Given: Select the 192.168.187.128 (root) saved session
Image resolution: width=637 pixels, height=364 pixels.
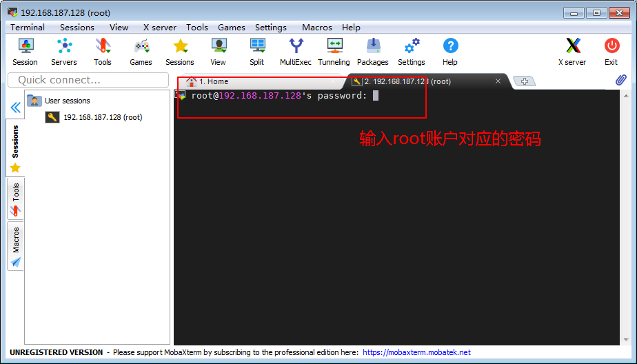Looking at the screenshot, I should point(102,117).
